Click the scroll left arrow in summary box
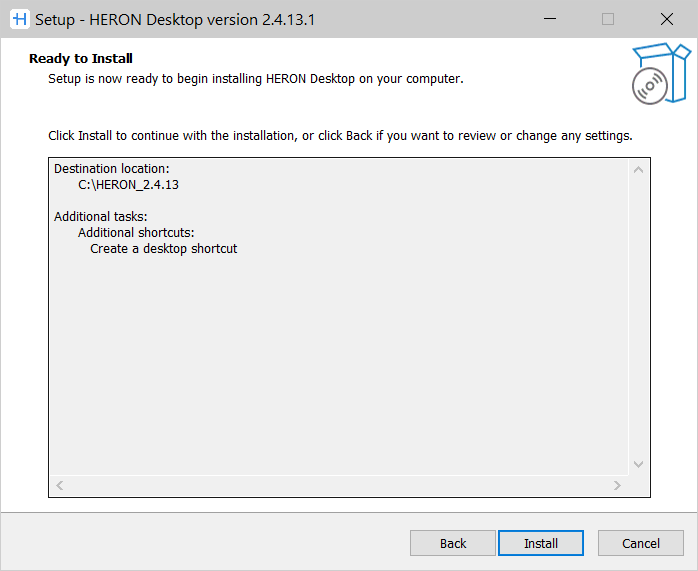 (60, 486)
